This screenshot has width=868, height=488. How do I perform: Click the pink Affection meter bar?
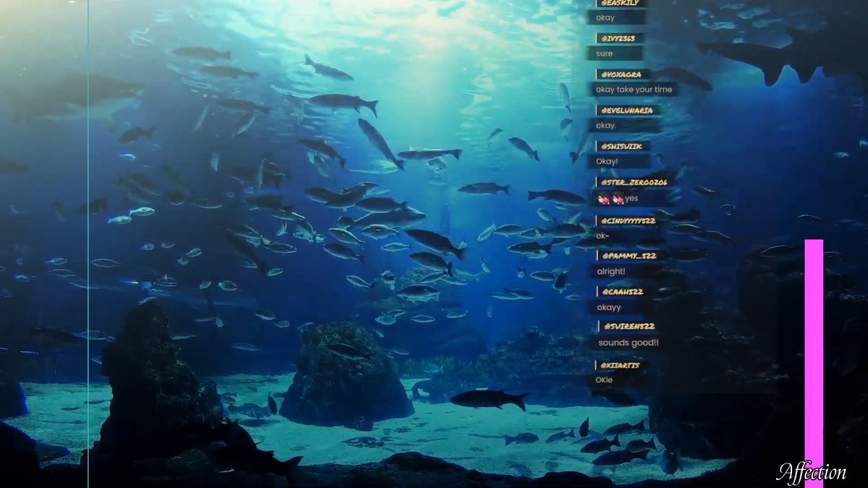[x=814, y=364]
